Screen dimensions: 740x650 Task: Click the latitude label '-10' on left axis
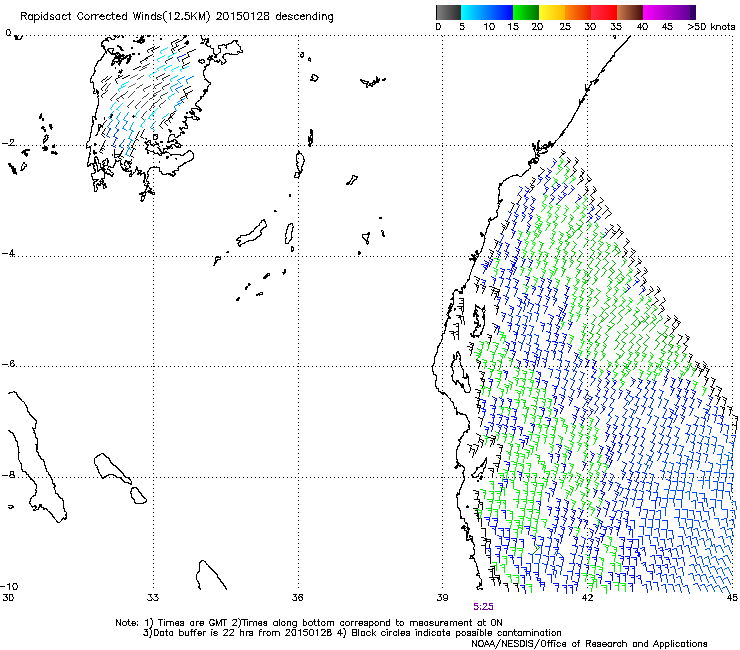point(9,586)
